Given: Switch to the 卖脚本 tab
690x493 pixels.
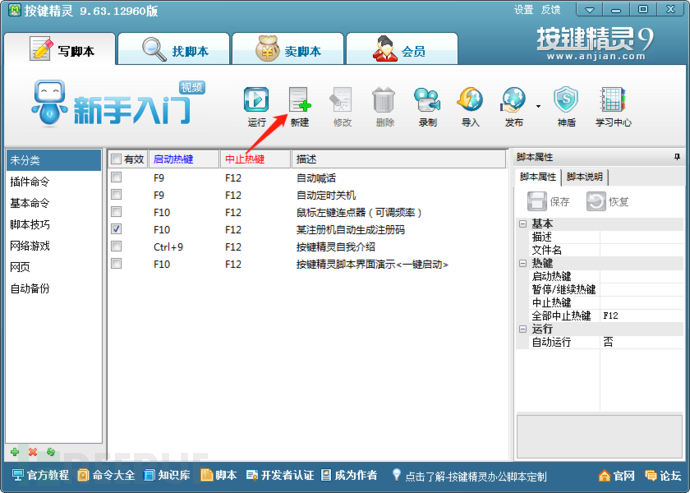Looking at the screenshot, I should [x=288, y=49].
